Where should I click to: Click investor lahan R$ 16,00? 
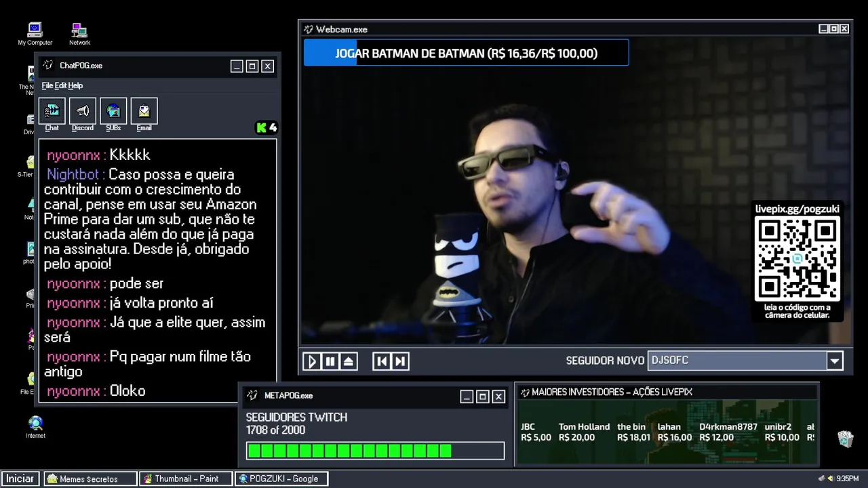[x=674, y=432]
